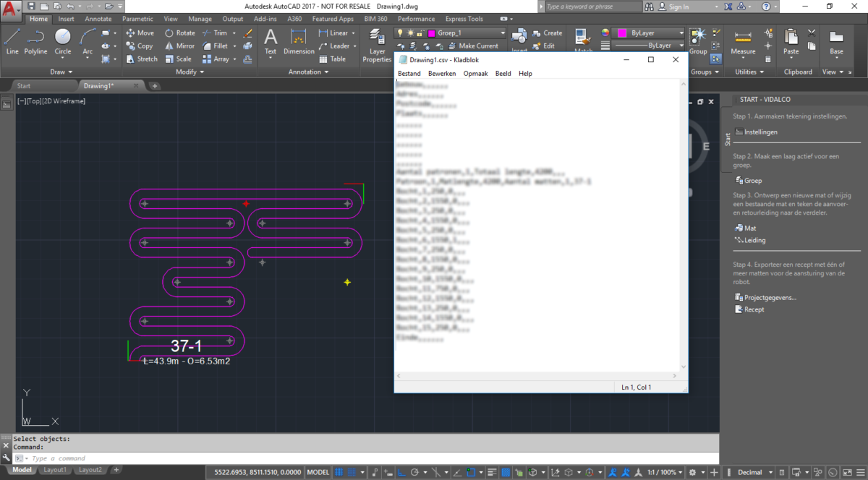Select the Circle tool in Draw panel

[63, 40]
